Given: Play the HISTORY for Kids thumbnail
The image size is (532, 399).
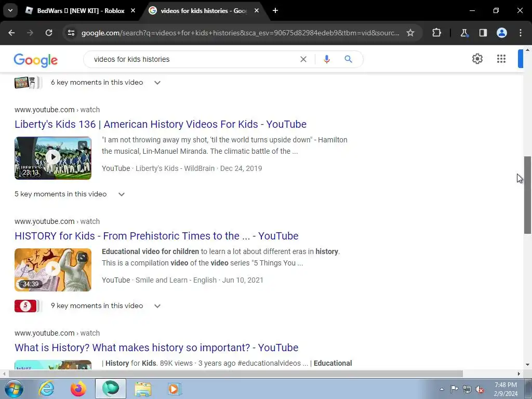Looking at the screenshot, I should (53, 270).
